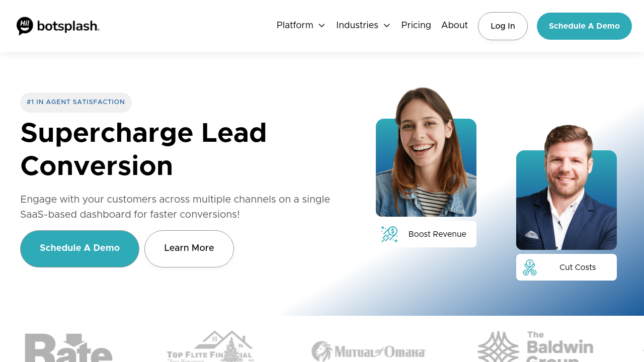Expand the Platform dropdown chevron
Viewport: 644px width, 362px height.
pos(322,26)
